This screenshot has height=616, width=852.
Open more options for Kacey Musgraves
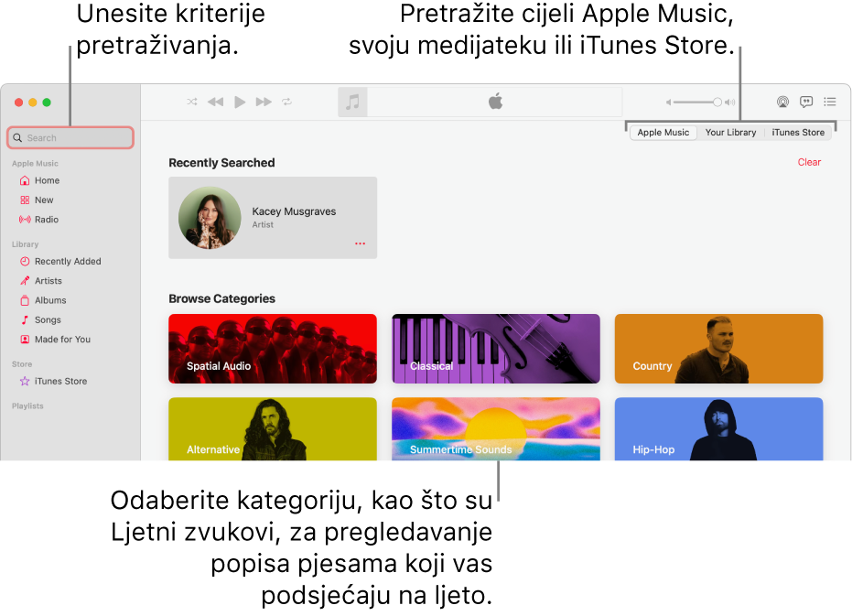tap(360, 243)
